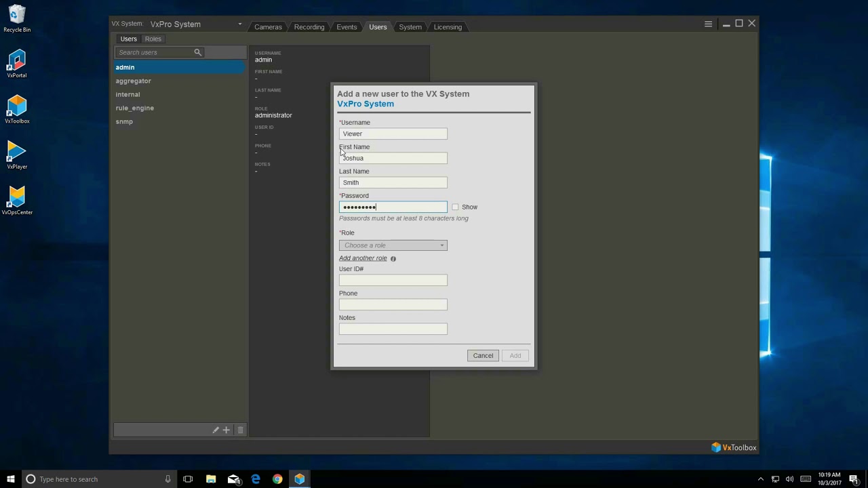Click the Username input field
The image size is (868, 488).
click(x=393, y=134)
